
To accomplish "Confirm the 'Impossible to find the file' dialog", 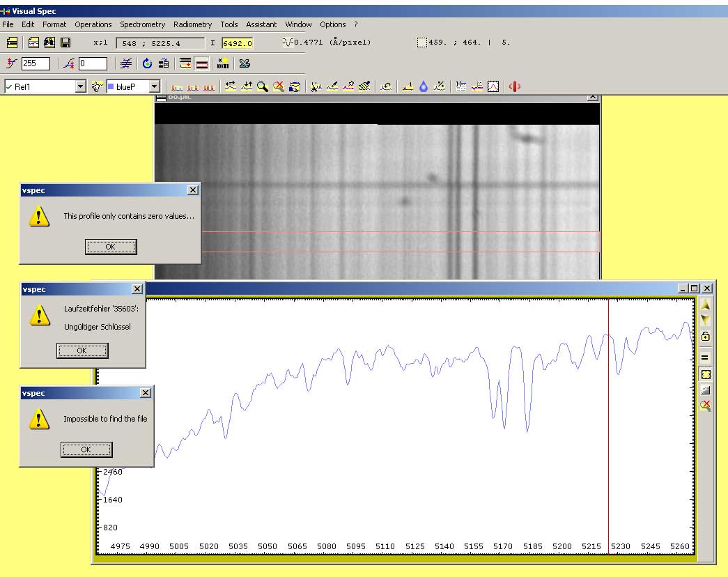I will (x=86, y=449).
